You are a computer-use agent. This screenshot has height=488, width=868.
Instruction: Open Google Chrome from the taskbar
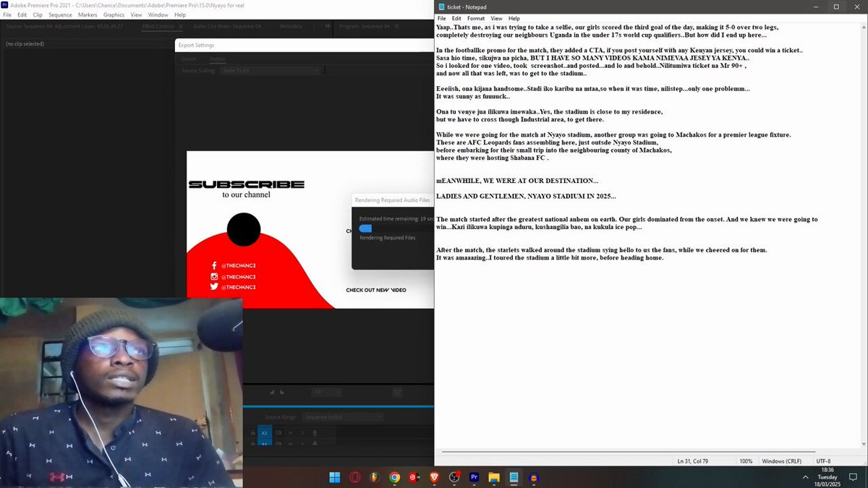point(394,477)
